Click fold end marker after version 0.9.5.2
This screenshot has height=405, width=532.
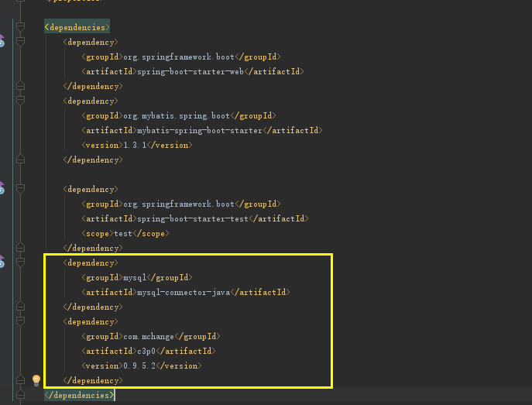pyautogui.click(x=20, y=380)
